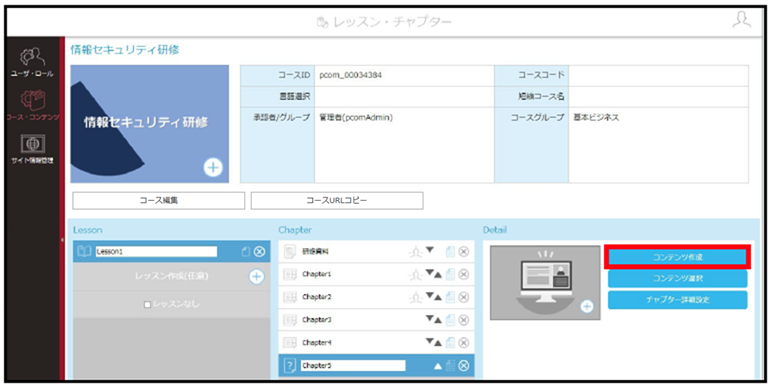
Task: Copy Chapter3 with its page icon
Action: (450, 320)
